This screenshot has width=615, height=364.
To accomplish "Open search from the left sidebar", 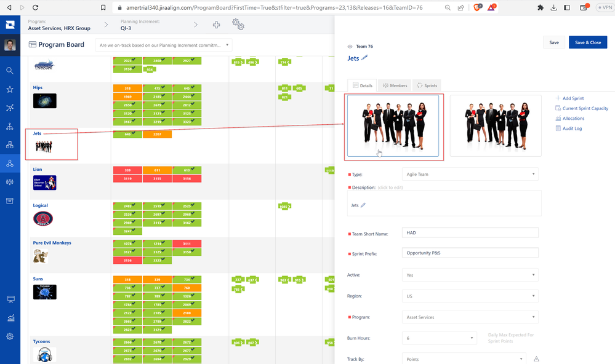I will coord(10,70).
